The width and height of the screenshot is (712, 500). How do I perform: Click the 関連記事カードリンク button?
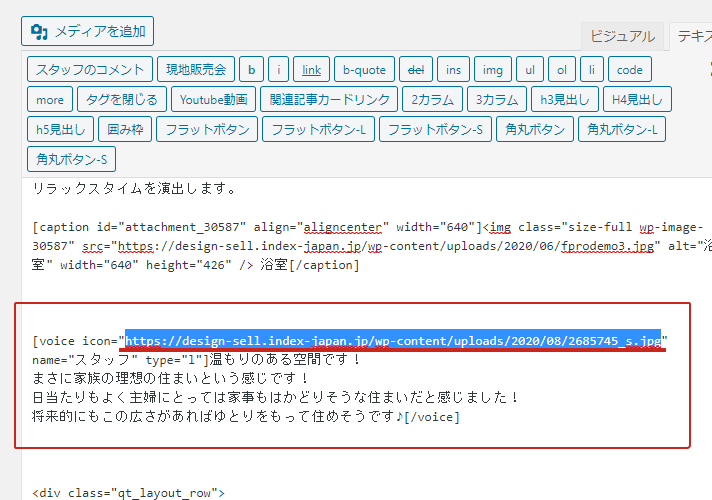click(328, 100)
